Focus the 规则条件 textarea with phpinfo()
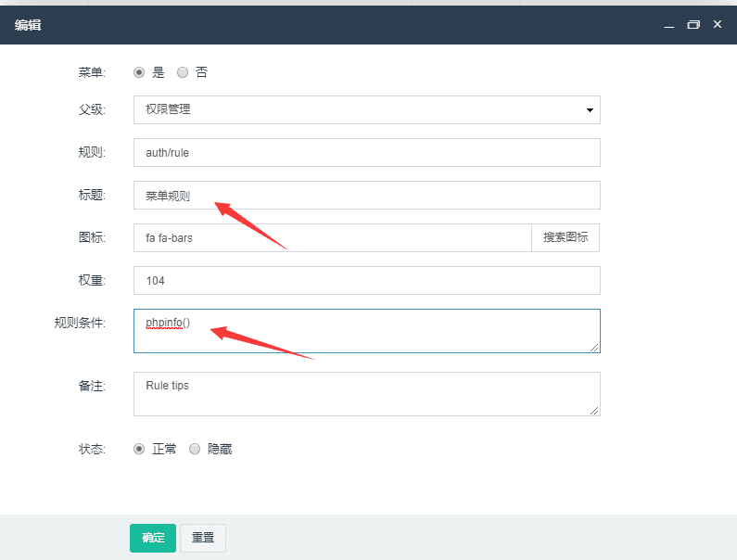The image size is (737, 560). 366,331
